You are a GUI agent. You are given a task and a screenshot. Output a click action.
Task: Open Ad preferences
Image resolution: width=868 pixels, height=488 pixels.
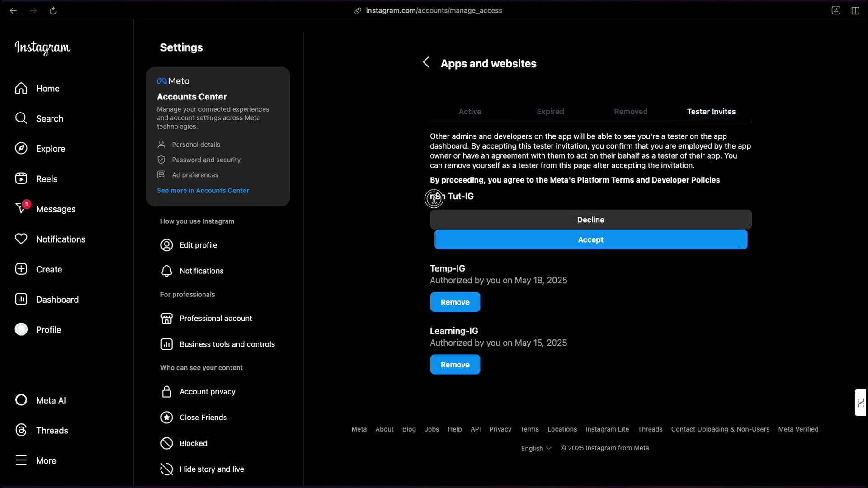coord(195,175)
